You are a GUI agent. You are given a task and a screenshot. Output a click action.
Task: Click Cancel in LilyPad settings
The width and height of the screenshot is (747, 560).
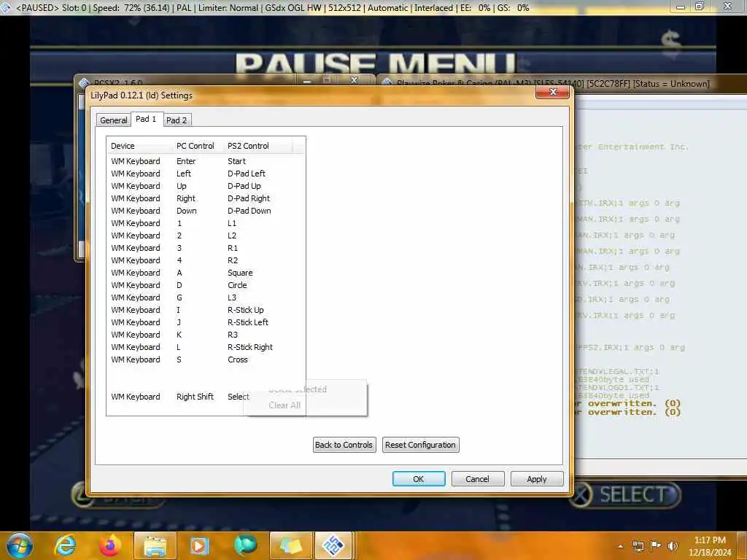tap(477, 479)
